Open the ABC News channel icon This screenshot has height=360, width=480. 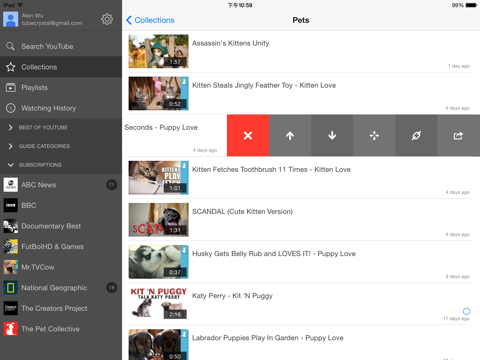click(11, 185)
